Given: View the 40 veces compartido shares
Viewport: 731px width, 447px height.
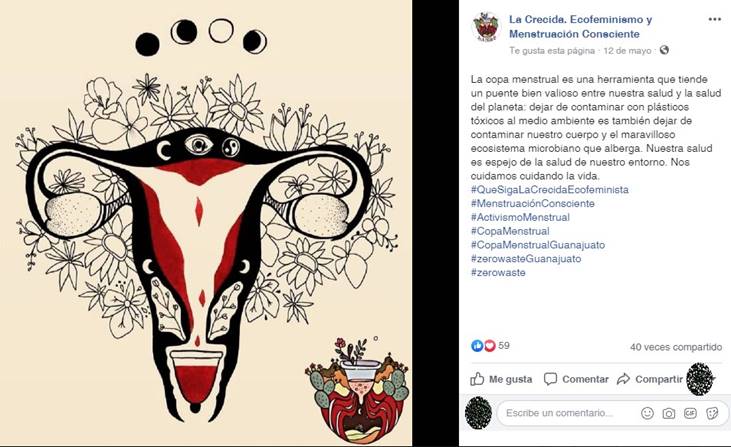Looking at the screenshot, I should point(676,347).
